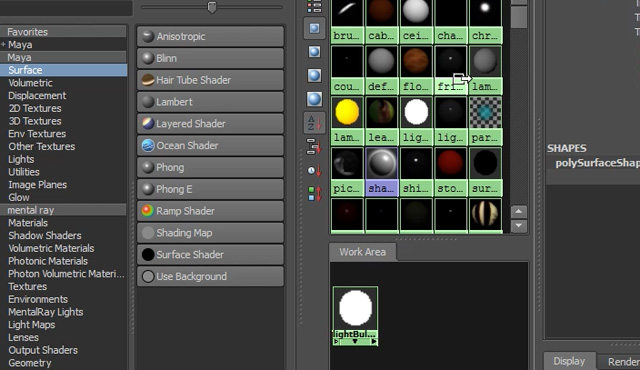Click the Surface Shader button
This screenshot has height=370, width=640.
210,255
